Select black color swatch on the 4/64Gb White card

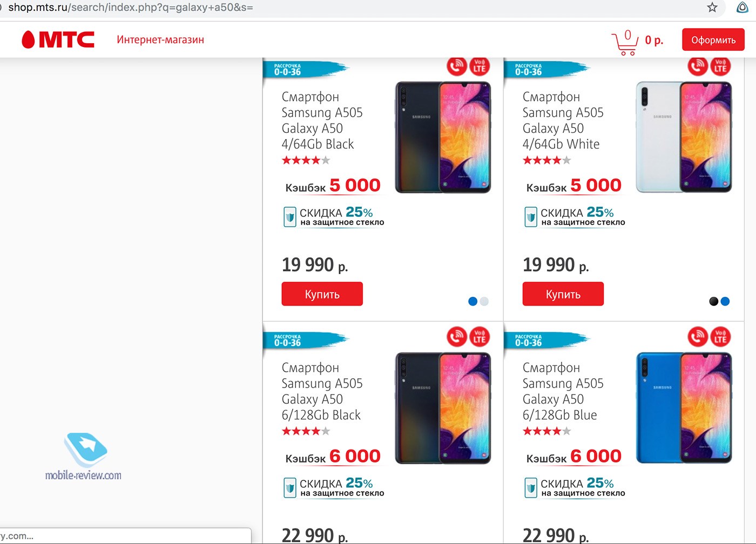[x=713, y=302]
